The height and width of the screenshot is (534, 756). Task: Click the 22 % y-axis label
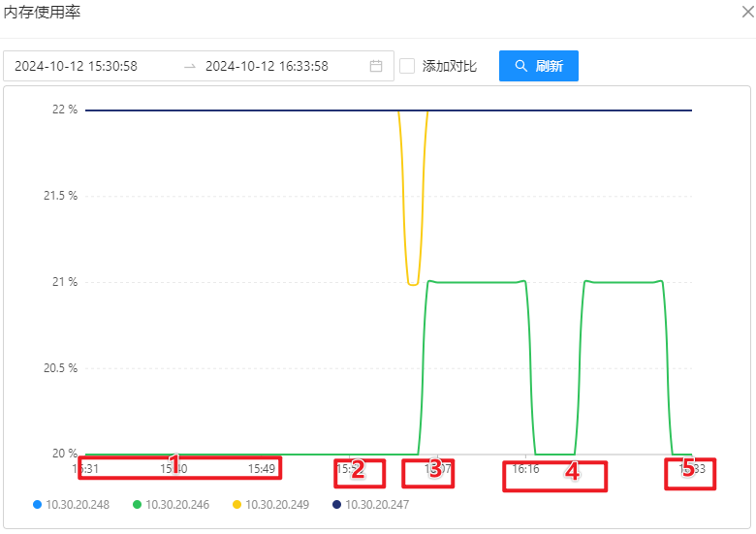pyautogui.click(x=65, y=110)
